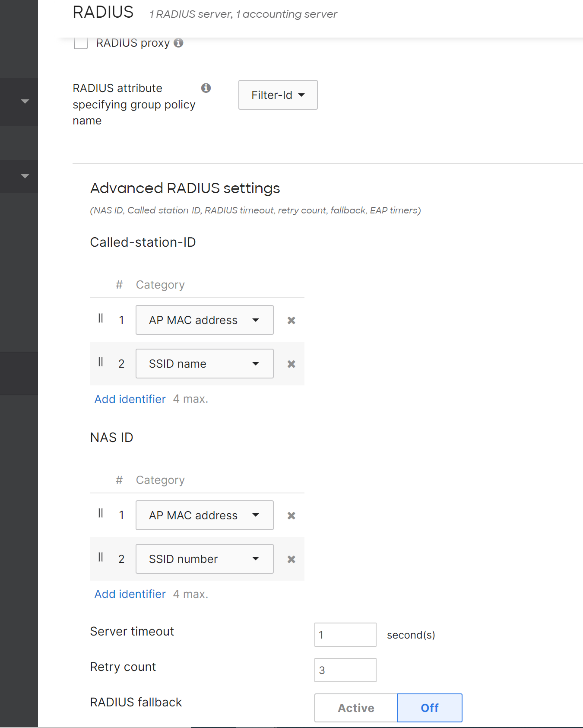Open the SSID name category dropdown
The height and width of the screenshot is (728, 583).
(204, 364)
